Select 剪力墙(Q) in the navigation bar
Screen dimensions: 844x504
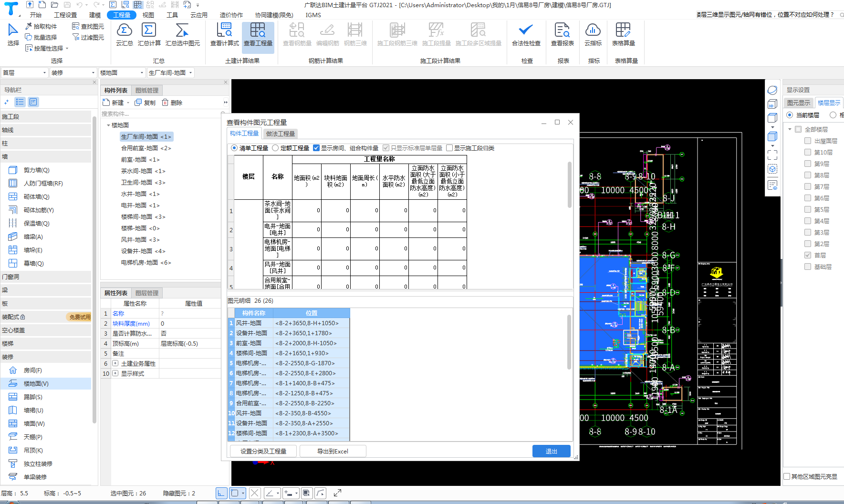point(36,170)
